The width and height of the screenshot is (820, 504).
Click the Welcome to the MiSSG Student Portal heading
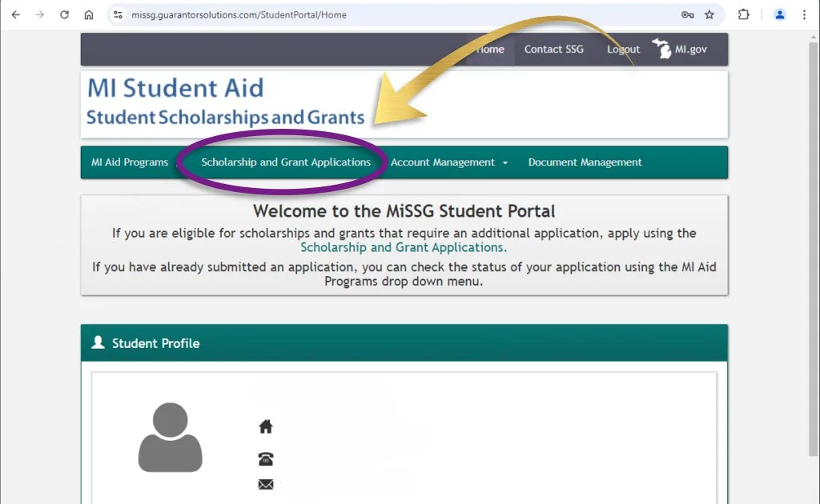[x=404, y=211]
